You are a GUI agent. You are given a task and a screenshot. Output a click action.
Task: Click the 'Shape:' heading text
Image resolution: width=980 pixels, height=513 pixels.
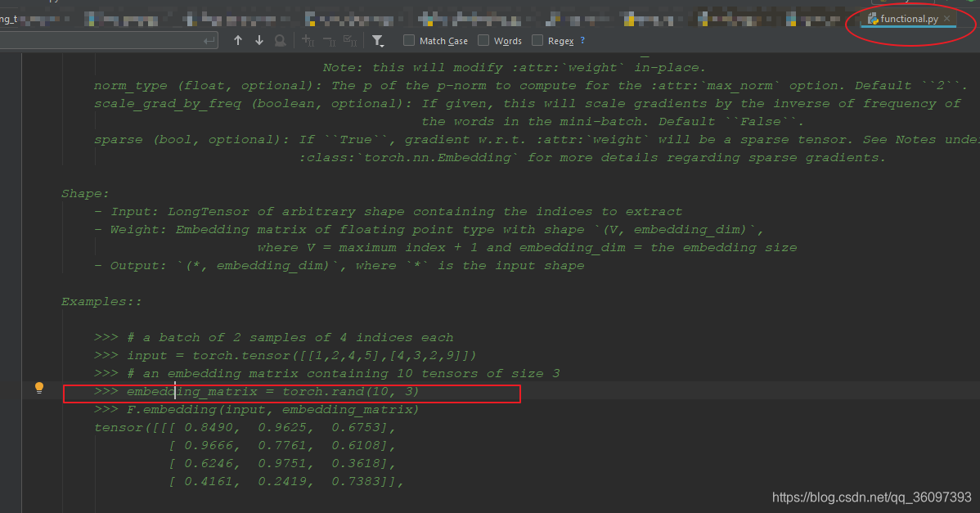pyautogui.click(x=85, y=193)
